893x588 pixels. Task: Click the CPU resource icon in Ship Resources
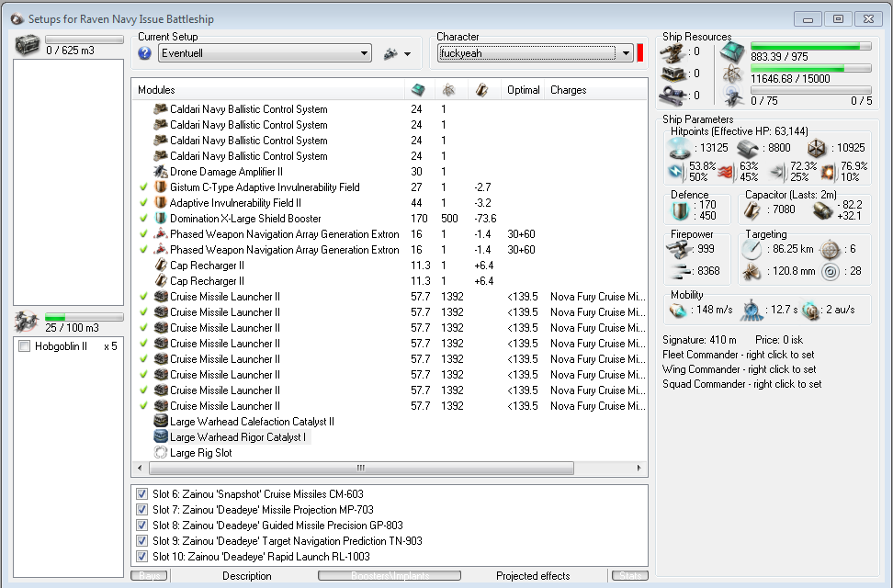[732, 53]
